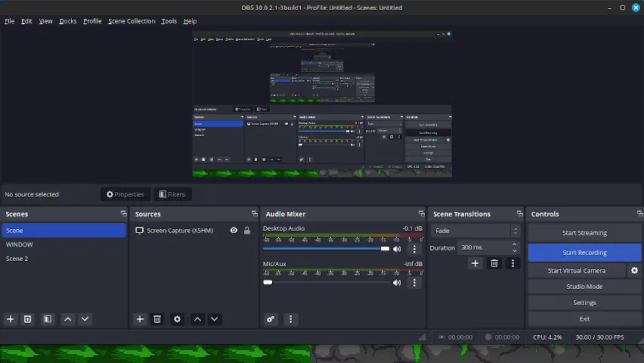This screenshot has width=644, height=363.
Task: Remove selected source with trash icon
Action: click(157, 319)
